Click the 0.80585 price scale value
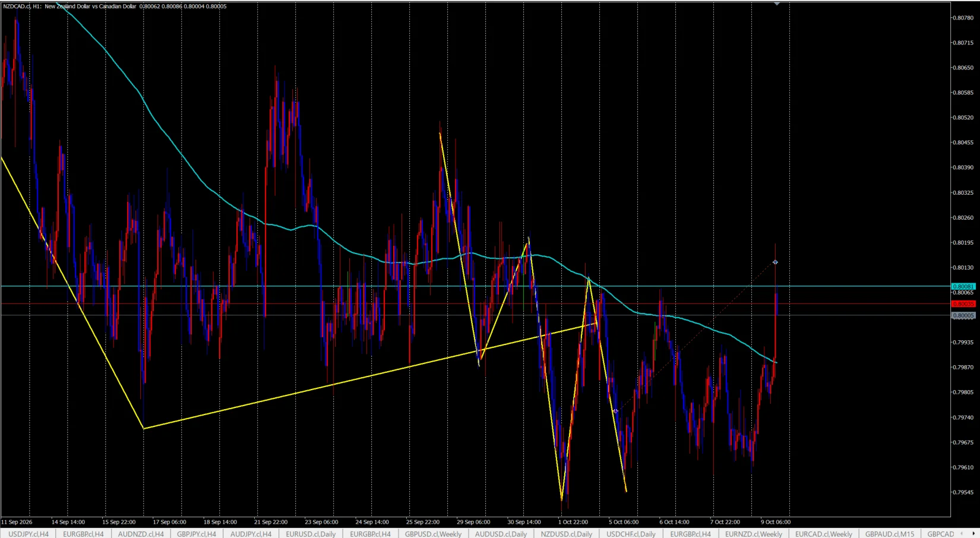Image resolution: width=980 pixels, height=538 pixels. pyautogui.click(x=963, y=93)
